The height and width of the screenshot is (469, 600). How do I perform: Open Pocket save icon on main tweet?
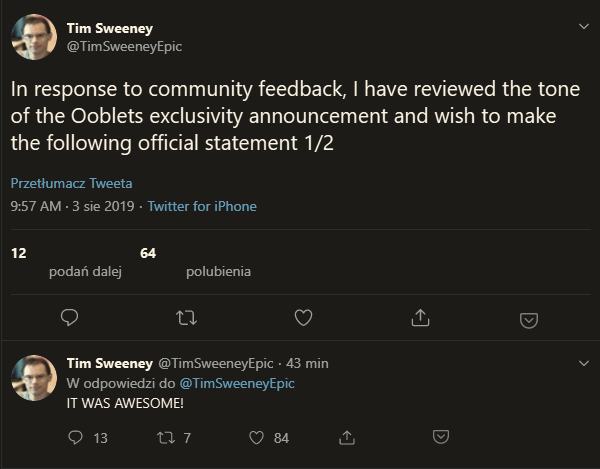pyautogui.click(x=530, y=319)
